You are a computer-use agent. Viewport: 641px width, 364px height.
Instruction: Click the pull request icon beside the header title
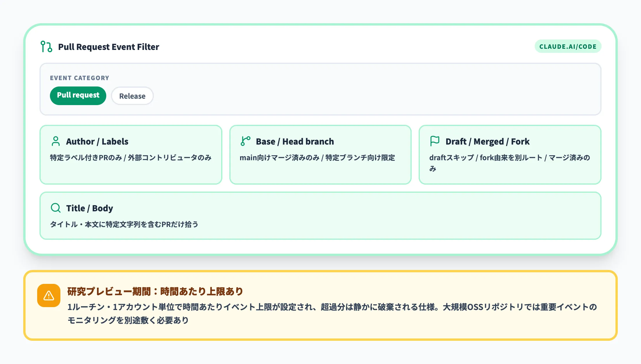(46, 46)
